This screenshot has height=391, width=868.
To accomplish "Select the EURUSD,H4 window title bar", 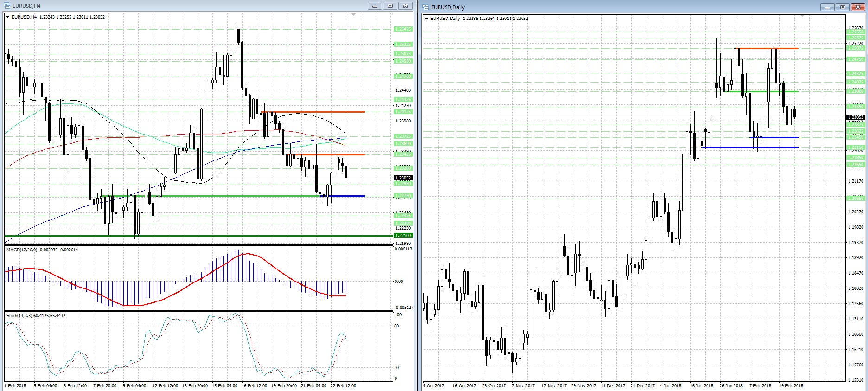I will click(x=185, y=6).
